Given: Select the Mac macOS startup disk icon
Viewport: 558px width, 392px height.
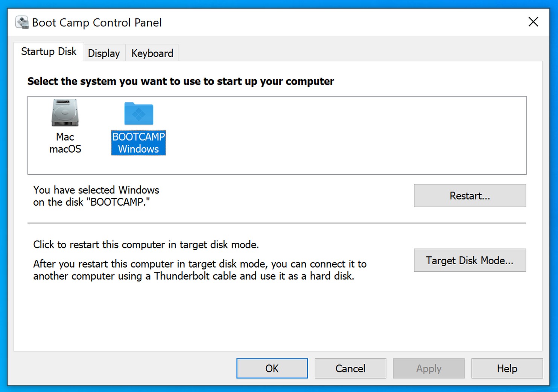Looking at the screenshot, I should (65, 113).
